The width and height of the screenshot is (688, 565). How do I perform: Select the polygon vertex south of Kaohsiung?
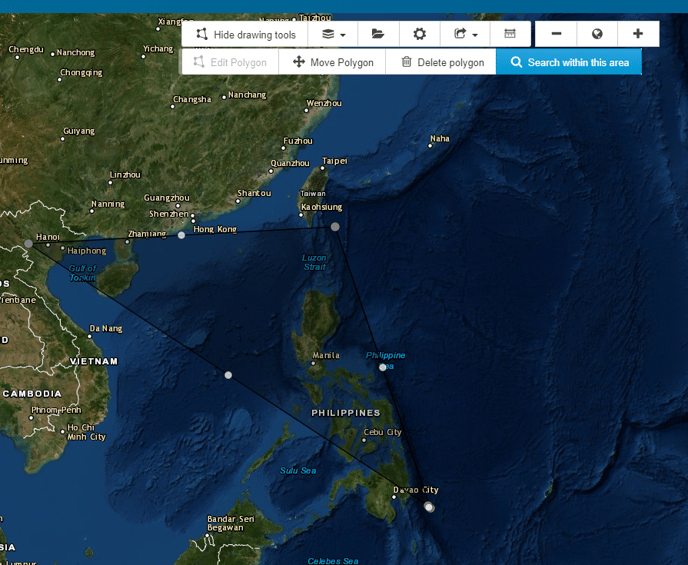click(335, 227)
